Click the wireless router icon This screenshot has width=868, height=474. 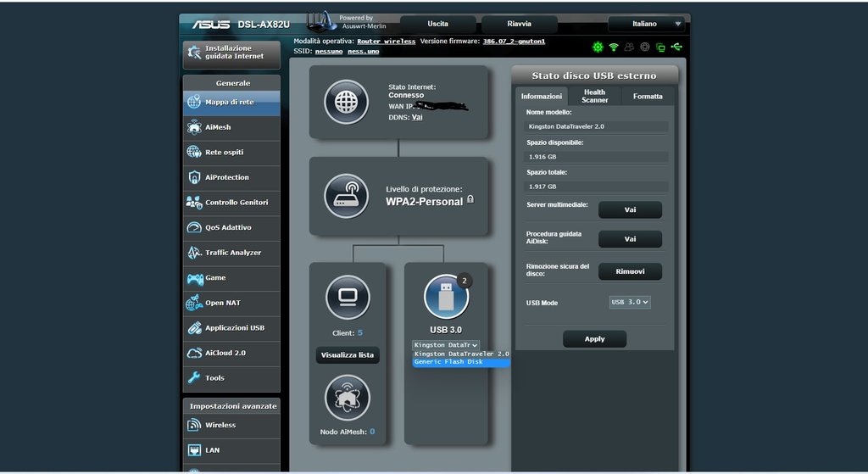click(347, 196)
